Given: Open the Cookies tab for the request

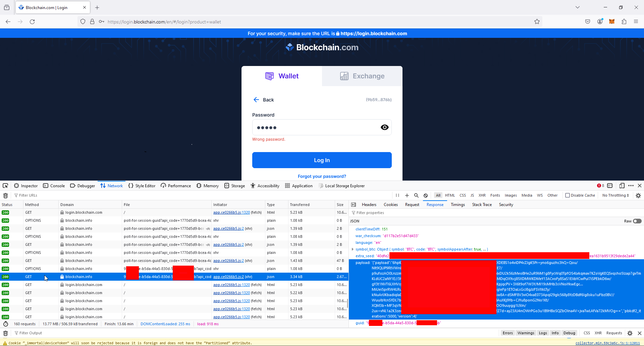Looking at the screenshot, I should (390, 204).
